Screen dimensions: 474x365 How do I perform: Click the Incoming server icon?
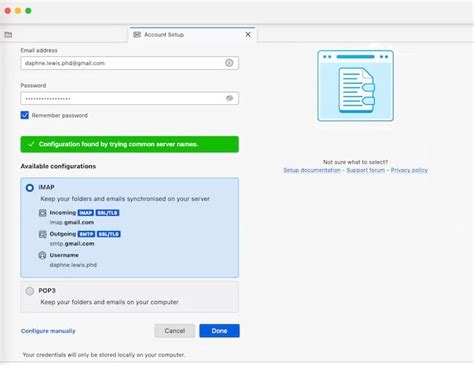tap(43, 213)
